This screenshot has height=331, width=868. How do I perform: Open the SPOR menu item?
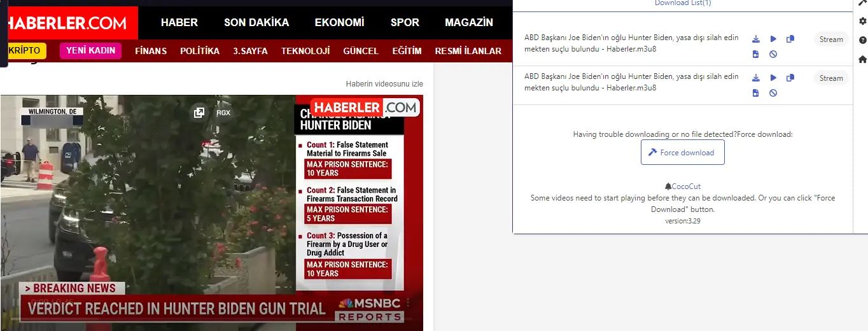[405, 22]
